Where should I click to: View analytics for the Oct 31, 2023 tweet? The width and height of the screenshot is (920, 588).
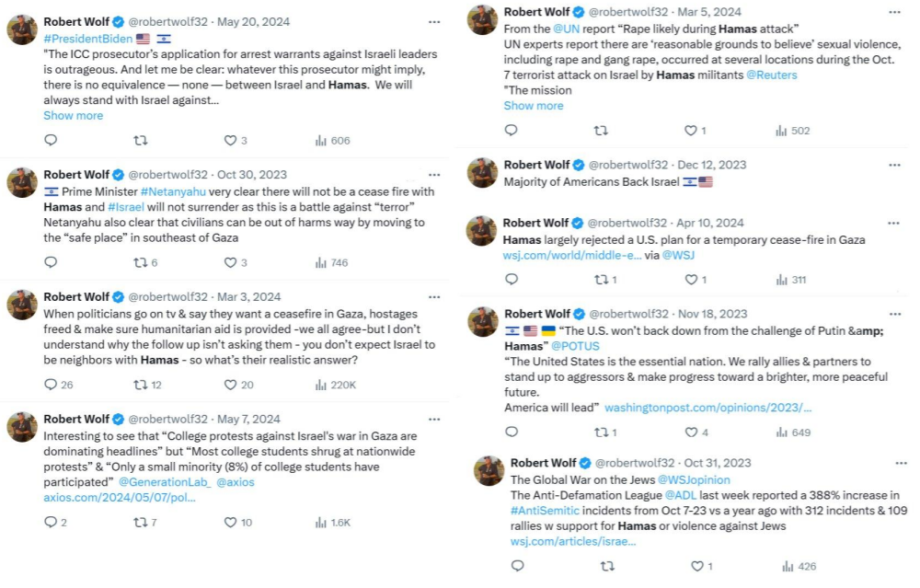(x=788, y=566)
